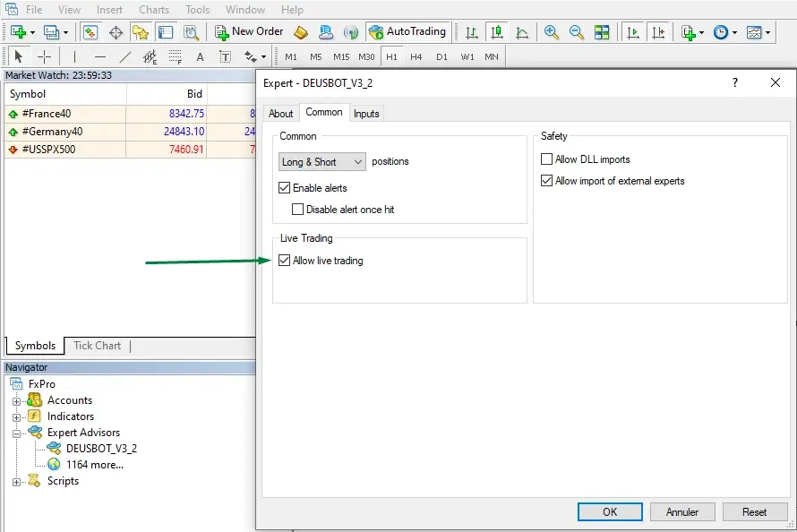Select the horizontal line drawing tool
This screenshot has width=797, height=532.
point(100,57)
